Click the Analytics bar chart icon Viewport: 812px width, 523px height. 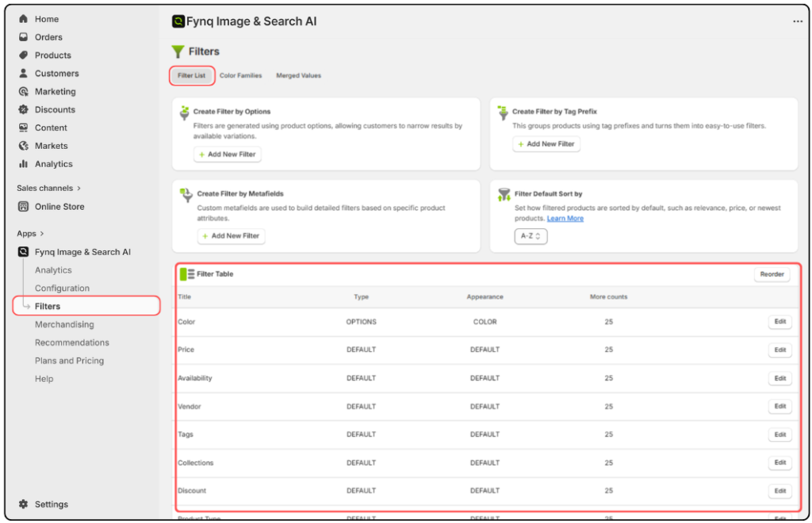click(x=23, y=163)
